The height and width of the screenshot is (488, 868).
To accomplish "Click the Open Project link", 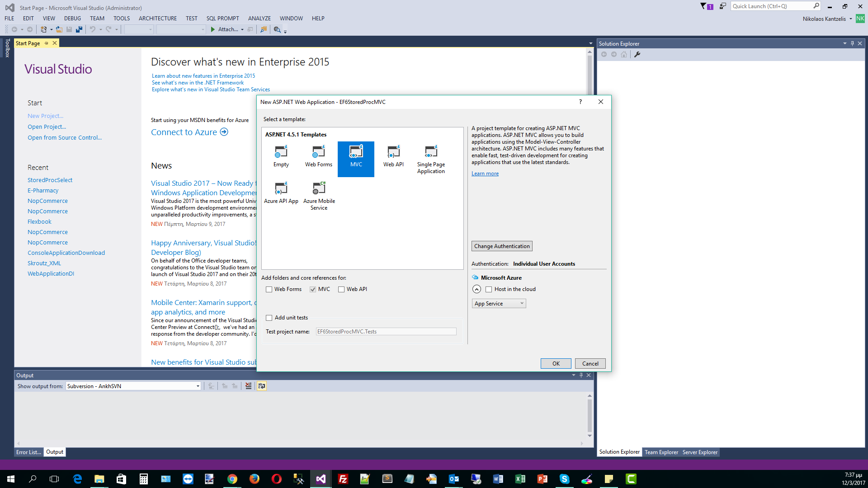I will coord(47,127).
